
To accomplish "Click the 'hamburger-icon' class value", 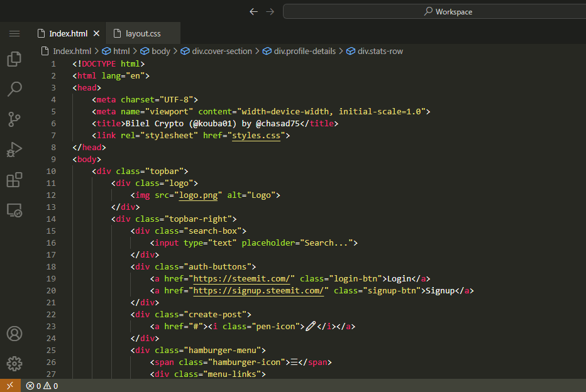I will click(246, 362).
